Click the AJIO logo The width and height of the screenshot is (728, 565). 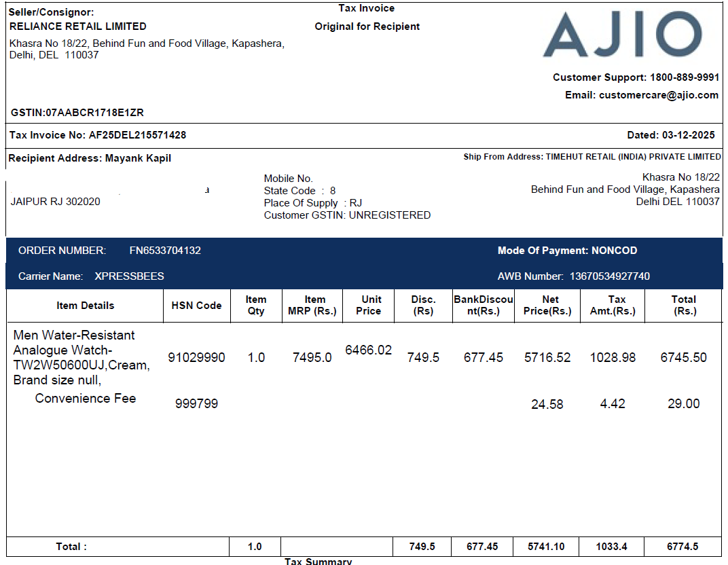coord(622,35)
